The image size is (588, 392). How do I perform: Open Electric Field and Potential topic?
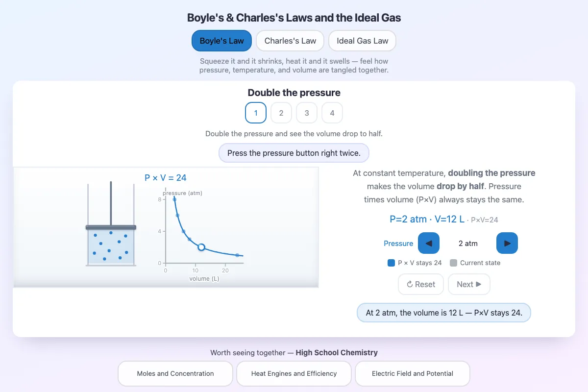(413, 373)
